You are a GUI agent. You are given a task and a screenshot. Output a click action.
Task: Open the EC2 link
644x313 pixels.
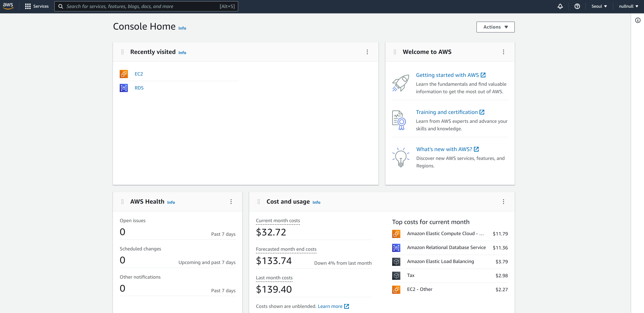(139, 74)
